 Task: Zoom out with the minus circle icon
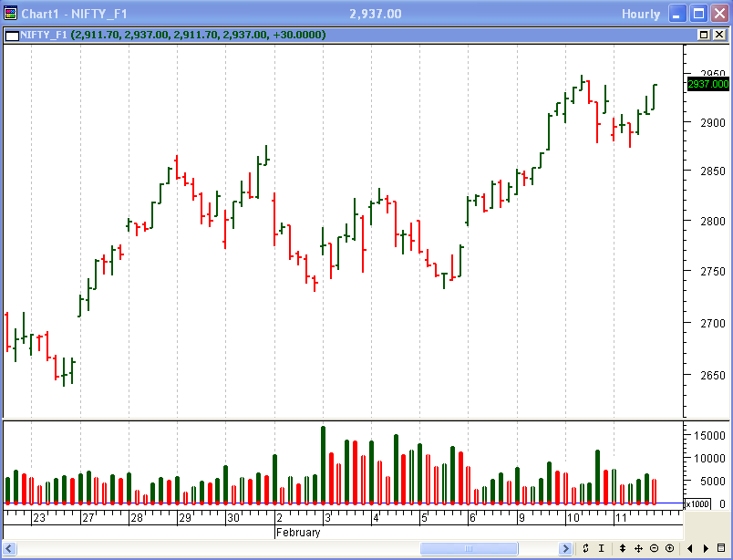655,548
